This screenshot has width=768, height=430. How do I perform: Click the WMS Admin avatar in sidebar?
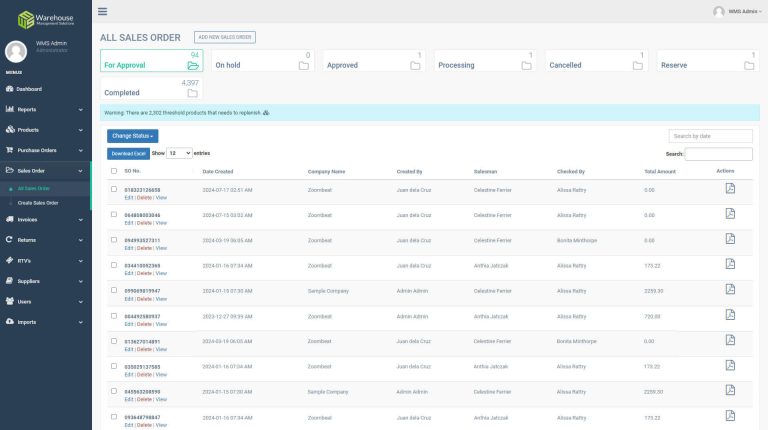point(16,52)
